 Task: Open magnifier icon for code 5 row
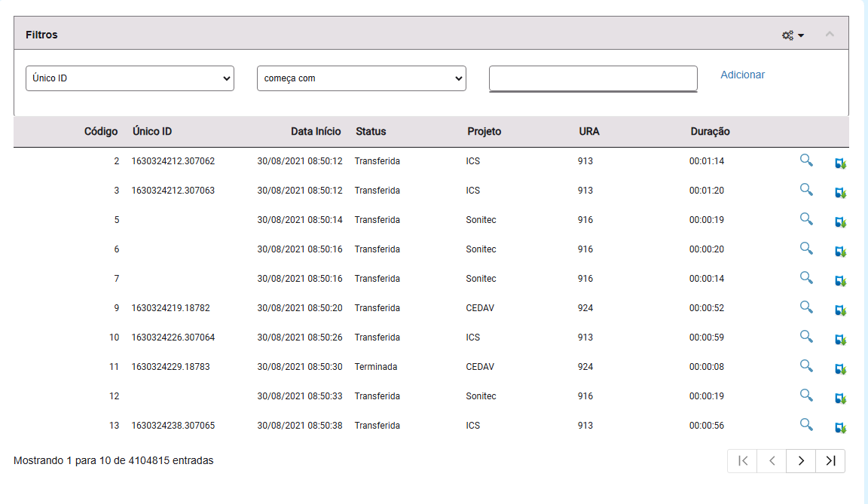(x=806, y=219)
